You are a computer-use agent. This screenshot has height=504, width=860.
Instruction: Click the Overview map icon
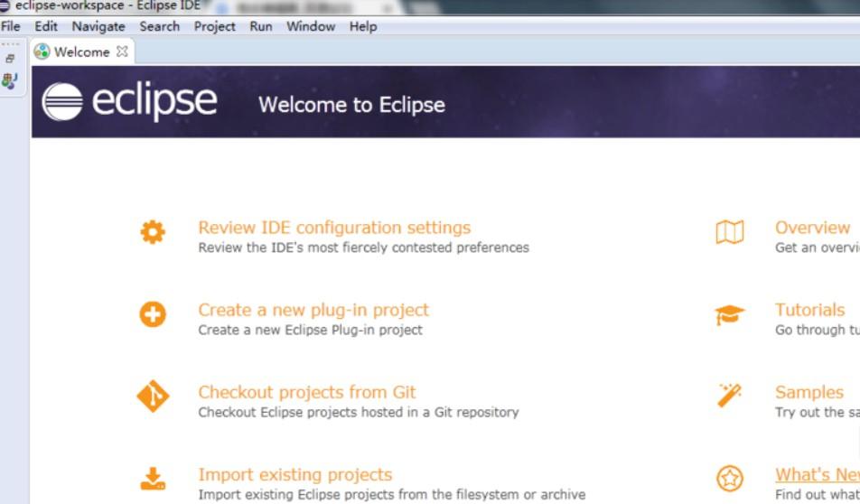(x=730, y=232)
